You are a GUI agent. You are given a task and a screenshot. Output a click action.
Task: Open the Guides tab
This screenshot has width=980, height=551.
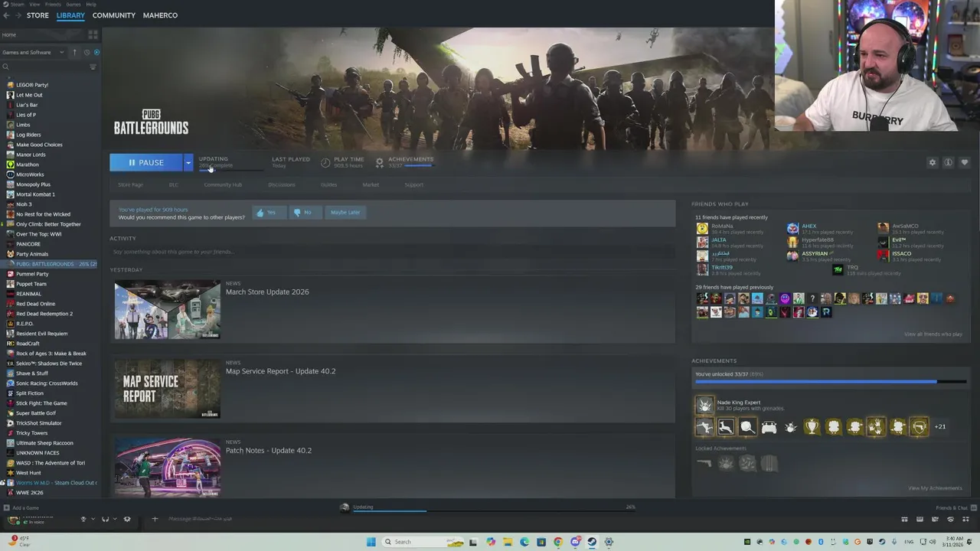click(328, 184)
